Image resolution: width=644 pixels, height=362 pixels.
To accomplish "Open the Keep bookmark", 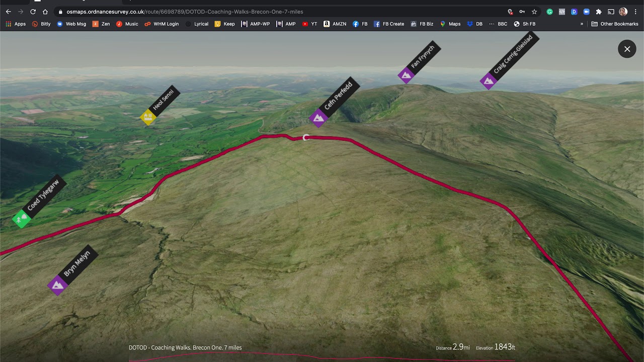I will coord(224,24).
